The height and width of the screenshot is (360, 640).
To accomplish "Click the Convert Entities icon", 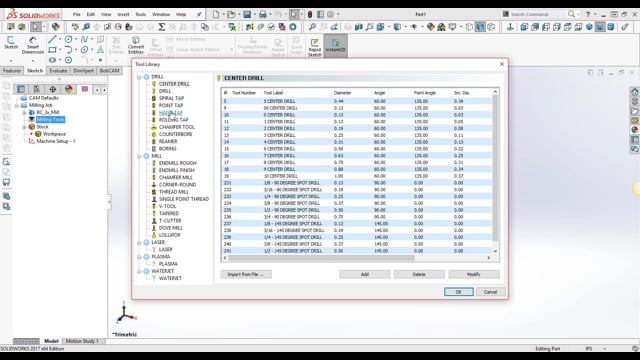I will (136, 45).
